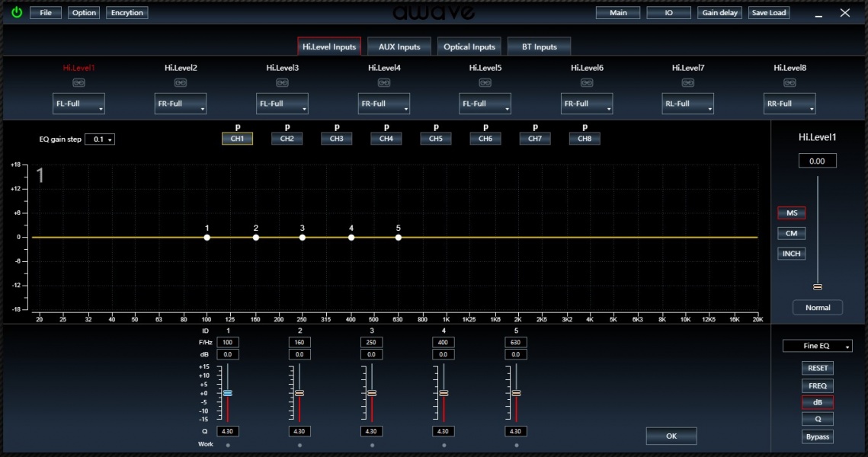Toggle Work indicator for band 4
Viewport: 868px width, 457px height.
[x=444, y=445]
